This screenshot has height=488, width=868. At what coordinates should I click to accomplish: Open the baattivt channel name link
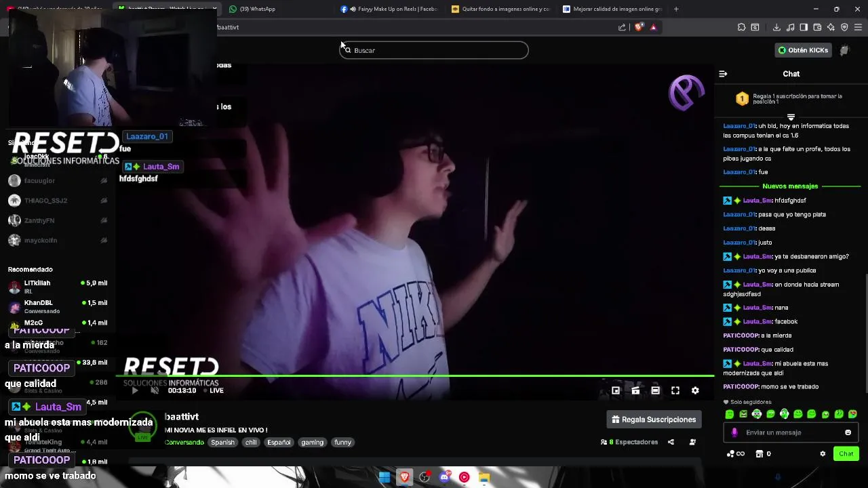[181, 417]
